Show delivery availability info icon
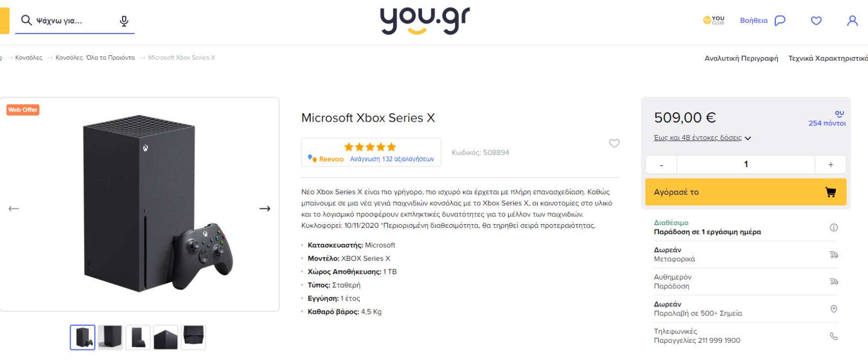868x363 pixels. click(x=834, y=227)
